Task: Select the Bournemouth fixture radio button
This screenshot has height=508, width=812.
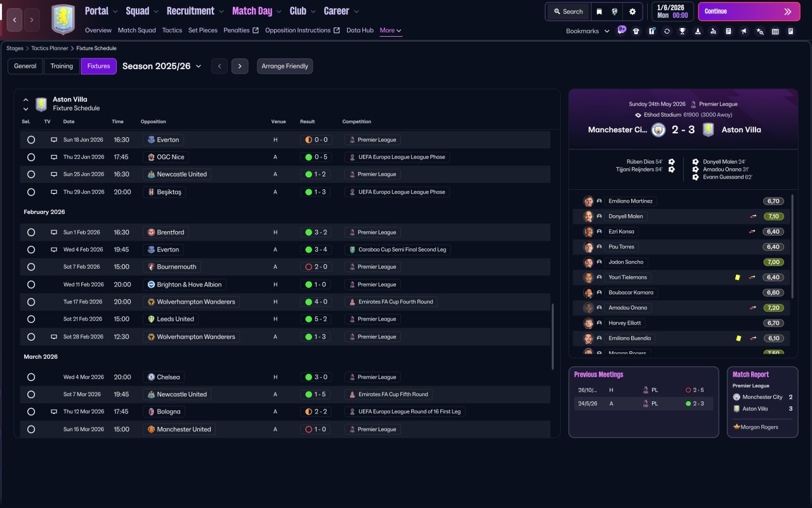Action: [x=31, y=267]
